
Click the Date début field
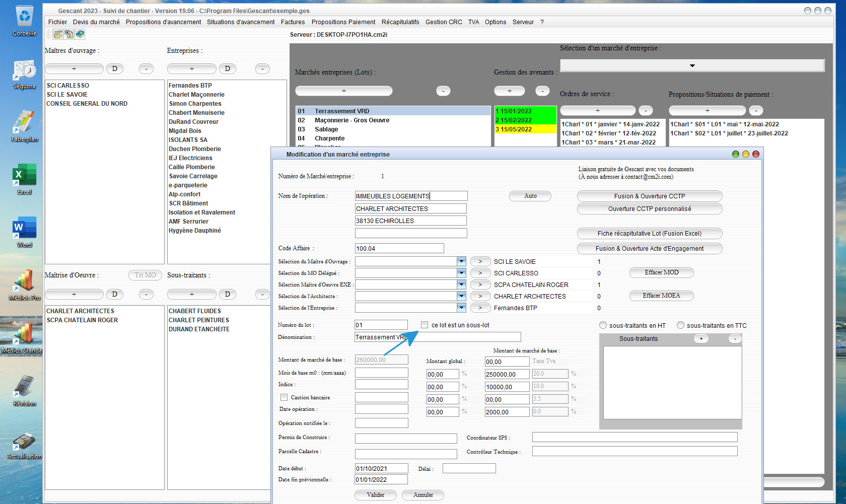coord(381,468)
